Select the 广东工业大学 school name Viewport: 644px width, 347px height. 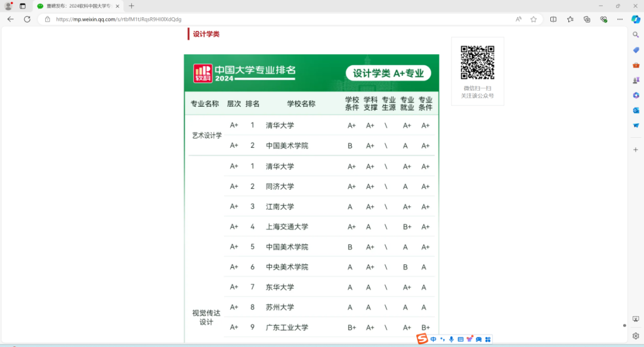point(287,327)
